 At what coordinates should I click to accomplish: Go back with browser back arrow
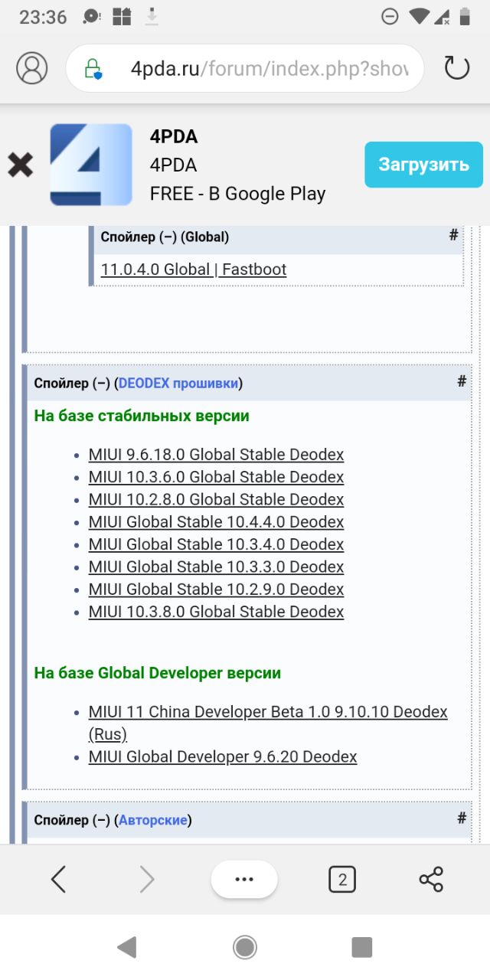pos(58,880)
